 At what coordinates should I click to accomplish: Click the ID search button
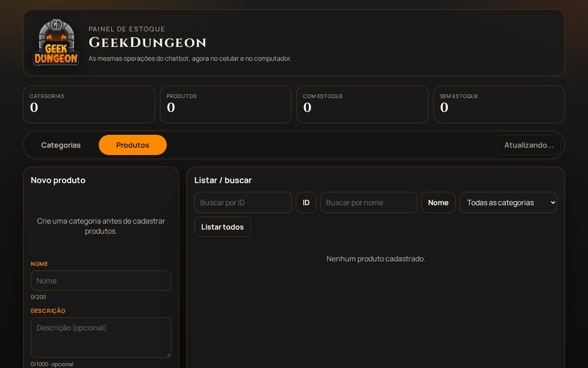point(306,202)
